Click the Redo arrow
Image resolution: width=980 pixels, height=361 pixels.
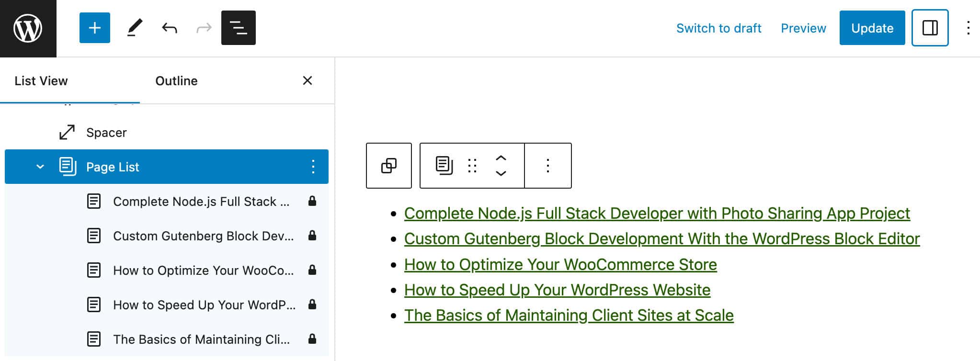[x=204, y=28]
